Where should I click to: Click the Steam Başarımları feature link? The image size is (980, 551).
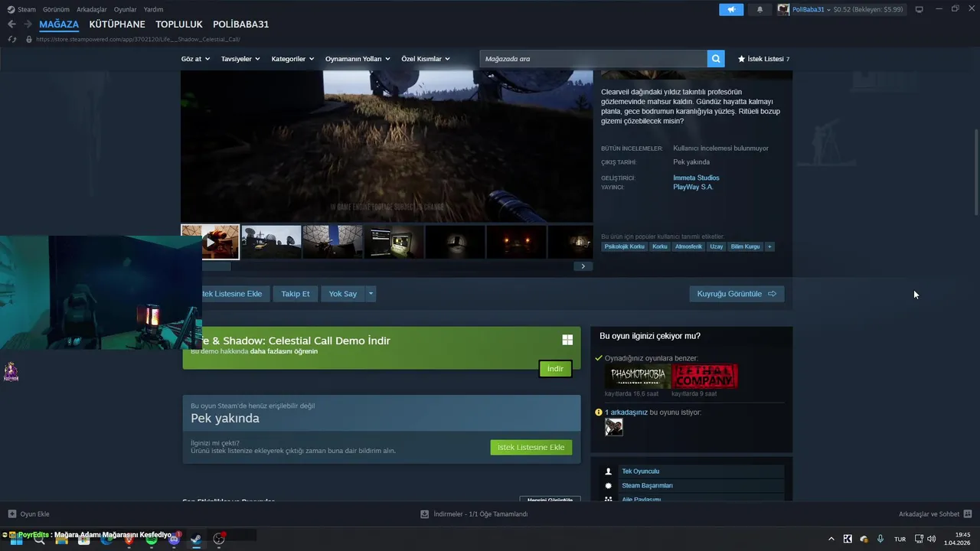647,486
